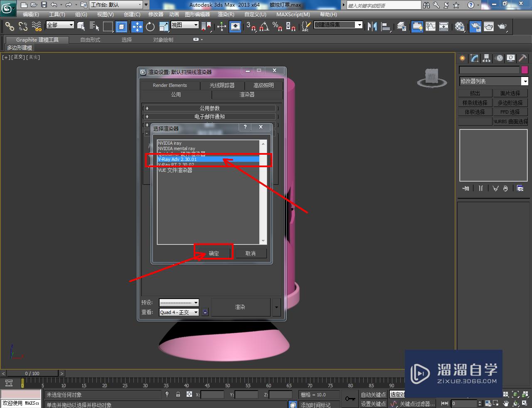
Task: Switch to the Hierarchy panel tab
Action: click(x=486, y=58)
